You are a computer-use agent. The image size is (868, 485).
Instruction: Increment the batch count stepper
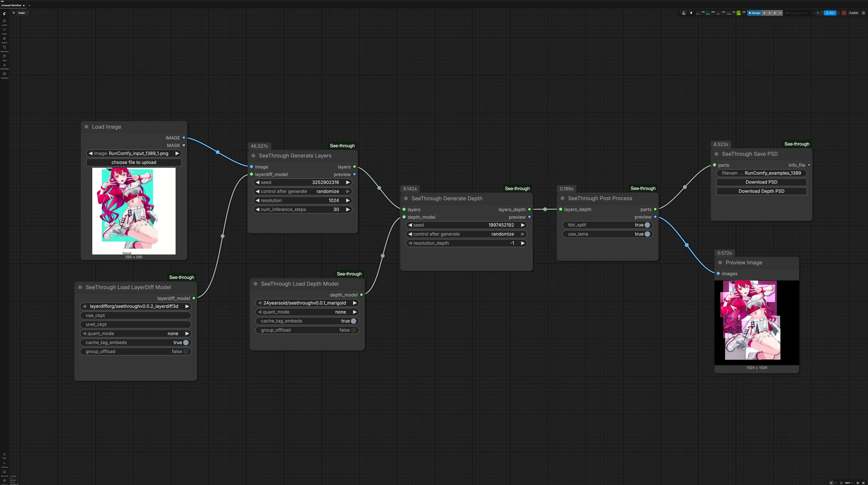click(822, 12)
